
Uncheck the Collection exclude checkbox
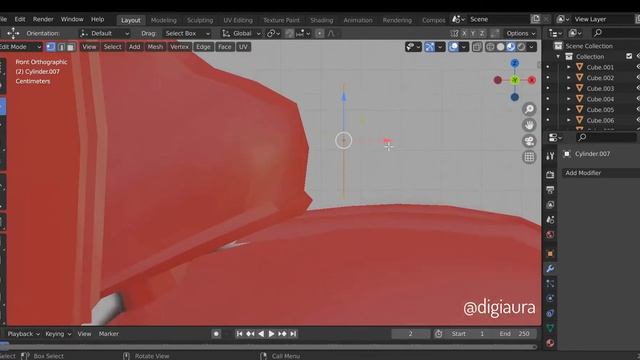click(629, 56)
